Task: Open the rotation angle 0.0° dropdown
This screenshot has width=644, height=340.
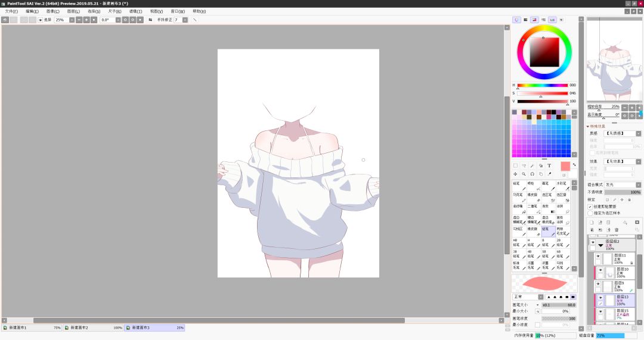Action: pos(118,20)
